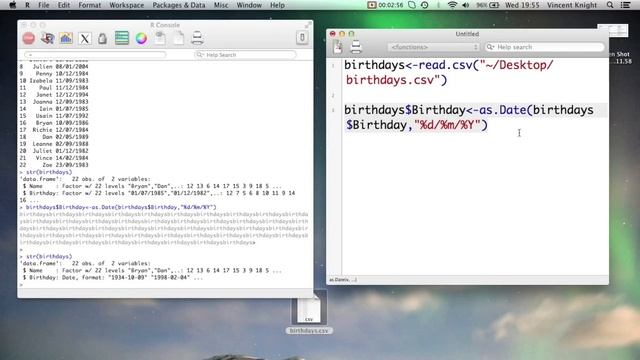This screenshot has width=640, height=360.
Task: Click the open document in editor icon
Action: (160, 38)
